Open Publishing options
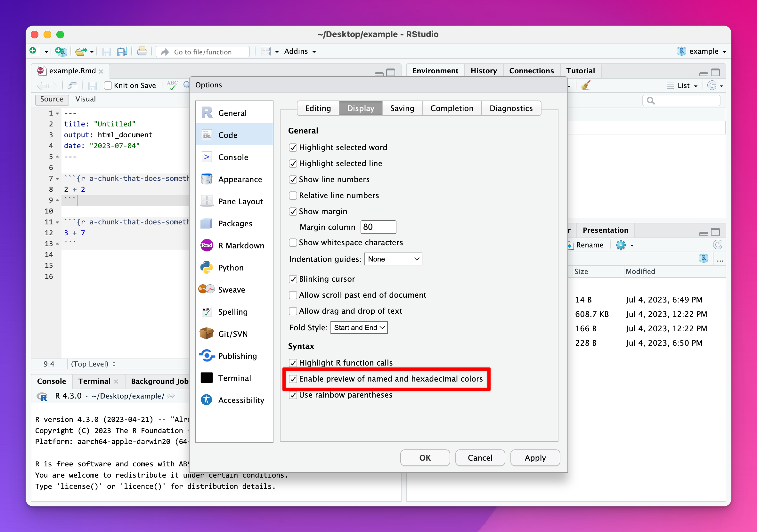Screen dimensions: 757x532 tap(234, 356)
